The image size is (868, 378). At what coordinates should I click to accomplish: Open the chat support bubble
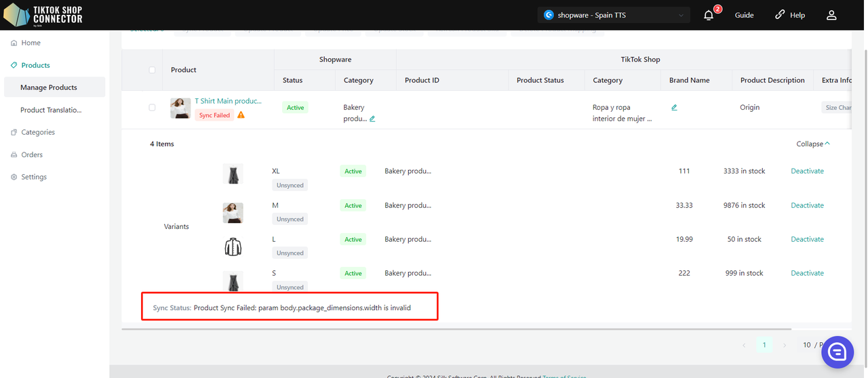[837, 352]
